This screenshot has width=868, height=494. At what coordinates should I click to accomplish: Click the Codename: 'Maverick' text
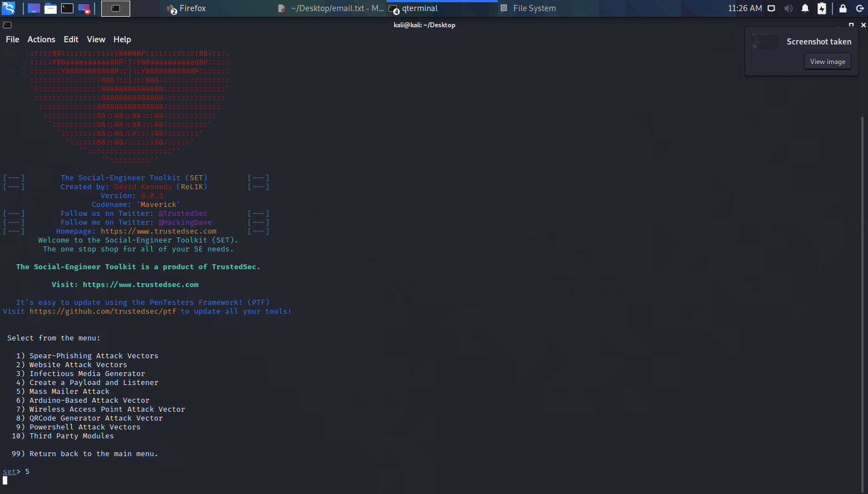click(x=136, y=205)
